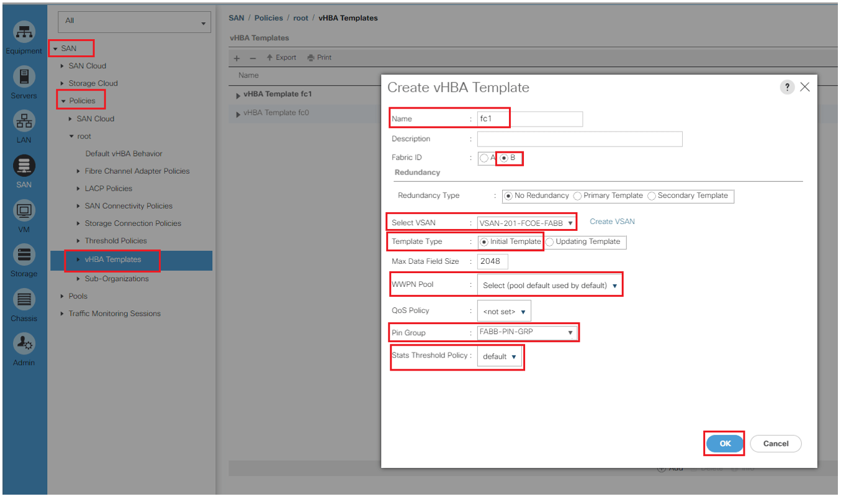Select LACP Policies tree item

(x=109, y=189)
